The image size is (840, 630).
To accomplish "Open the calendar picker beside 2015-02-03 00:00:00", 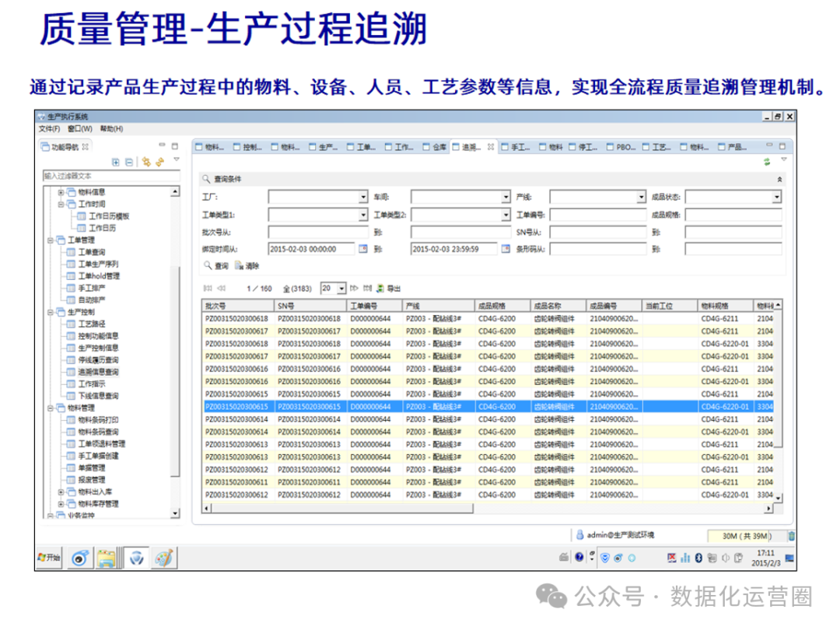I will (362, 249).
